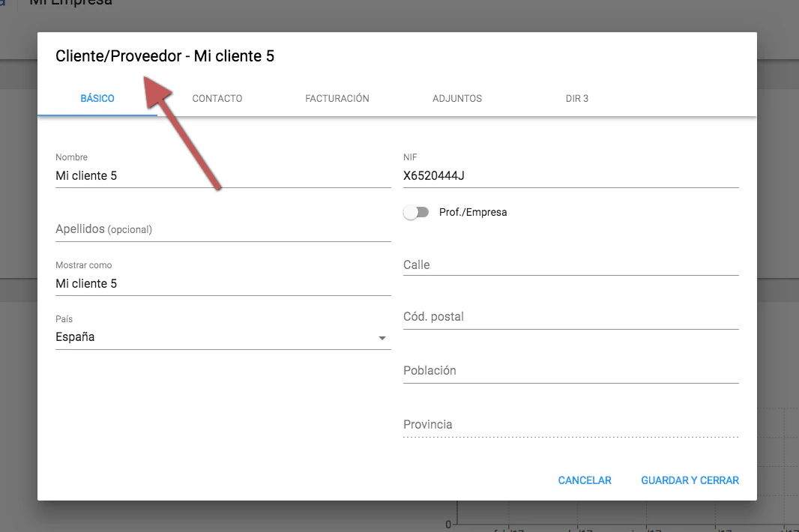Switch to the Contacto tab
This screenshot has height=532, width=799.
217,98
